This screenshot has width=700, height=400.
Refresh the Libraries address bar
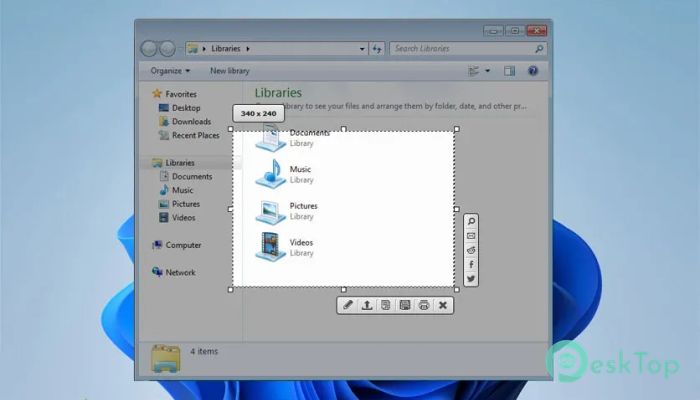[377, 48]
